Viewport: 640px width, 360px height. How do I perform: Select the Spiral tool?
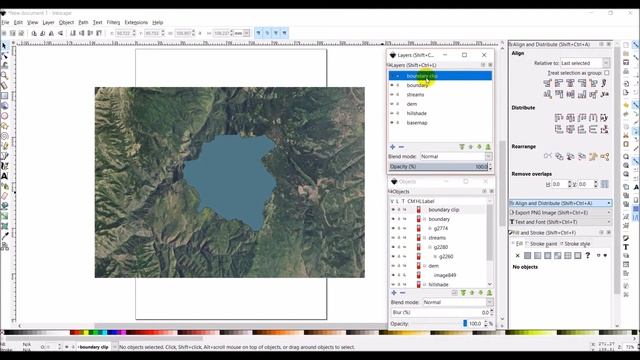point(4,136)
